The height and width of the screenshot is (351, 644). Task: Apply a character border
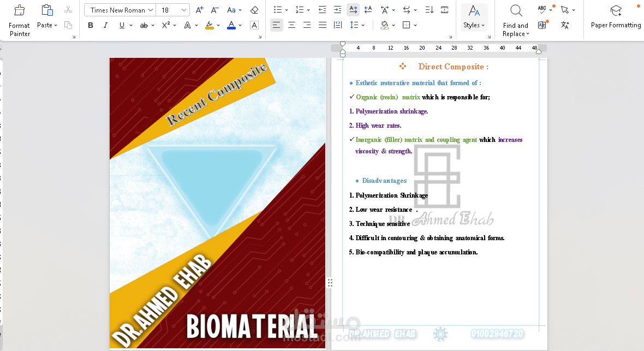(x=254, y=25)
